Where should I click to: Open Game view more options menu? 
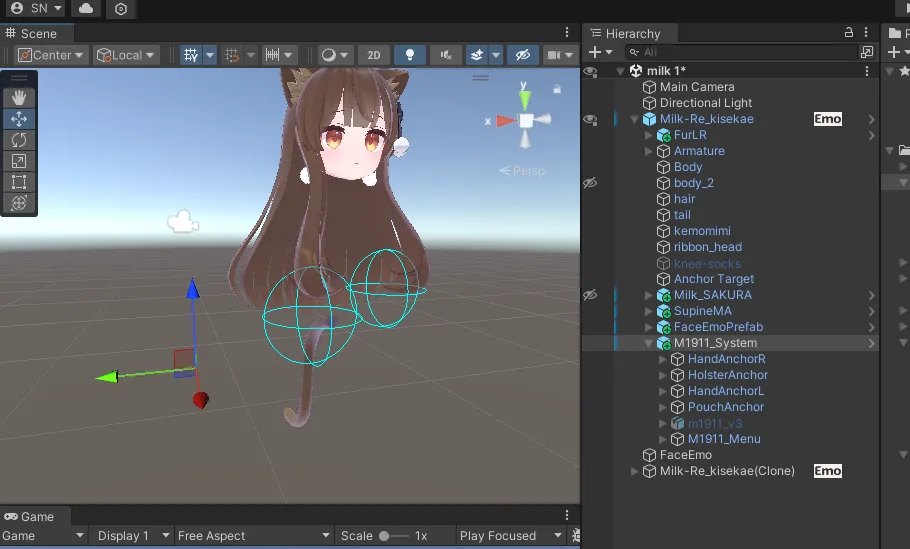567,515
